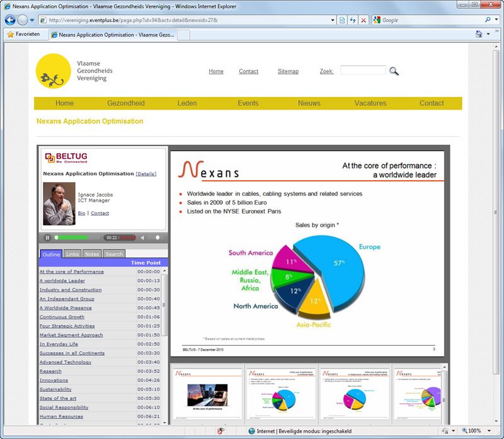Screen dimensions: 504x439
Task: Jump to 'A worldwide Leader' outline entry
Action: point(62,280)
